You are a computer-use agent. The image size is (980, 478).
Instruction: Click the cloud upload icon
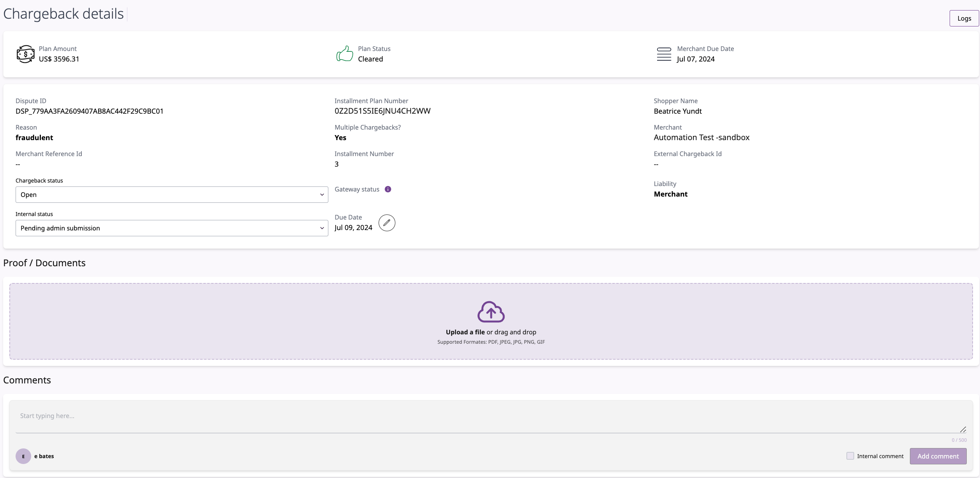491,311
